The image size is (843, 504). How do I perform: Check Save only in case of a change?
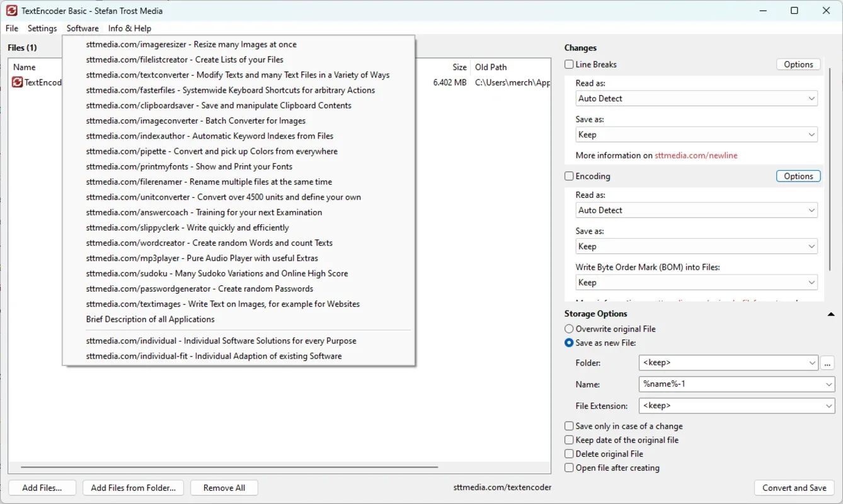tap(570, 427)
